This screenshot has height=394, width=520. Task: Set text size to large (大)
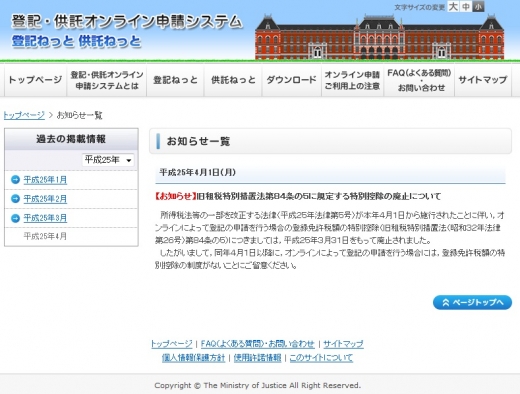click(453, 6)
